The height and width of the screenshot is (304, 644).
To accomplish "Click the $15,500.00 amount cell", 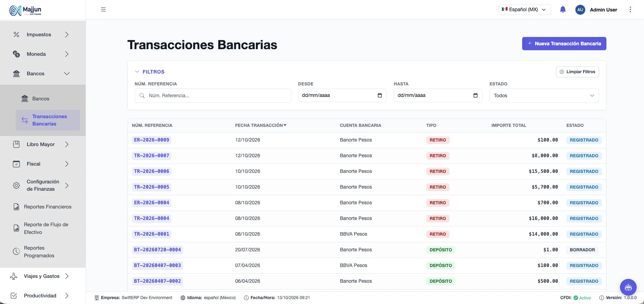I will tap(543, 171).
